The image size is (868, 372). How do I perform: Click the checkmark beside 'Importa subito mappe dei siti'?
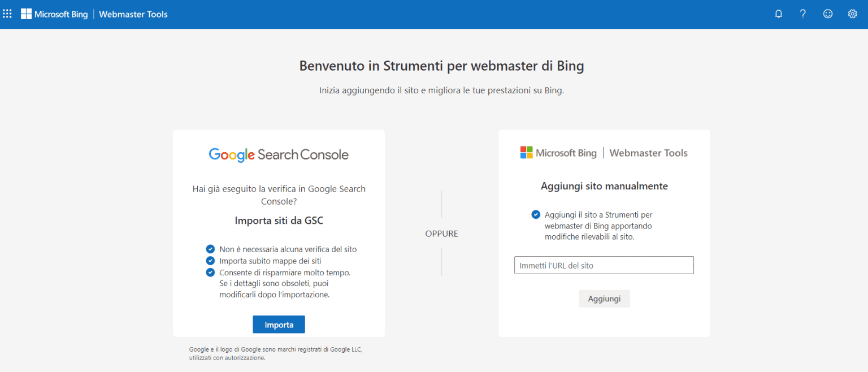pyautogui.click(x=210, y=261)
